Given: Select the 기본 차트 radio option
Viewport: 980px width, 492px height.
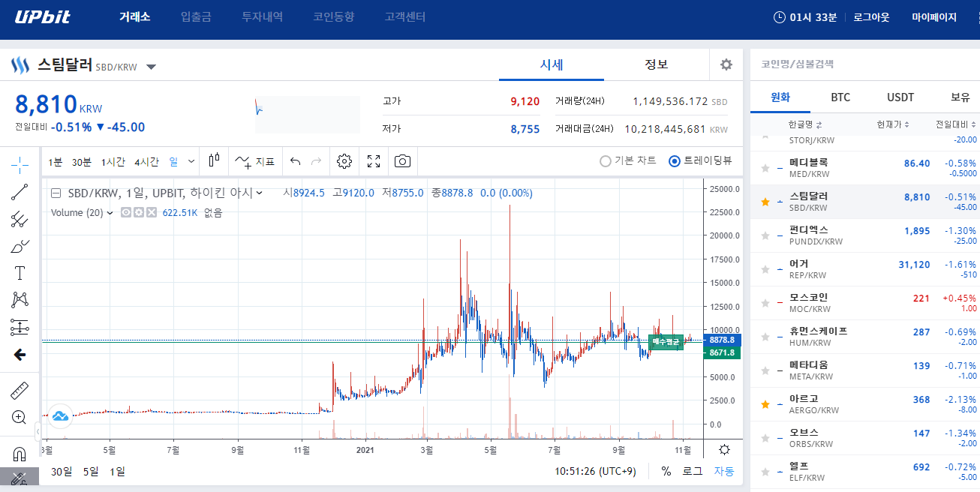Looking at the screenshot, I should pos(628,160).
